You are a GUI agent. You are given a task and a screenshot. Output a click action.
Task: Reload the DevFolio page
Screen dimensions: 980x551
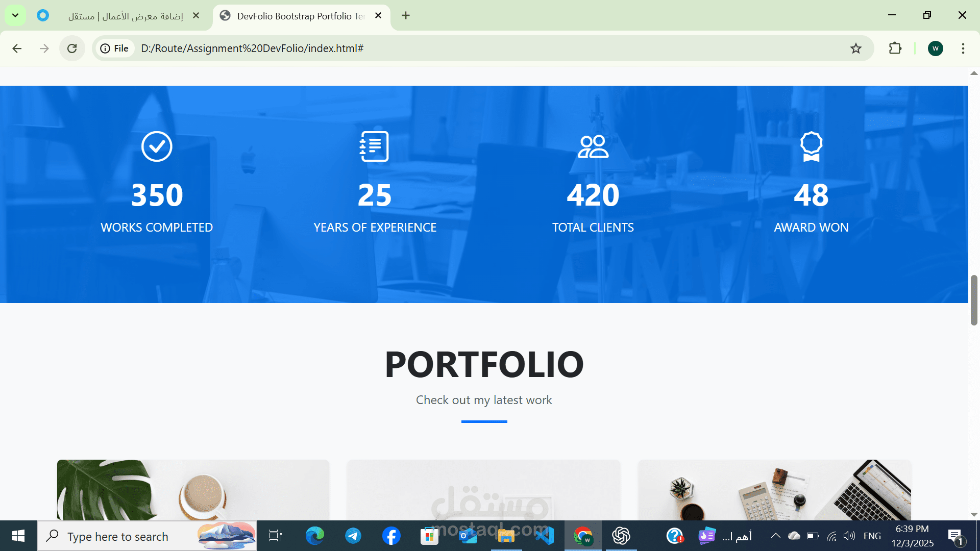click(72, 48)
